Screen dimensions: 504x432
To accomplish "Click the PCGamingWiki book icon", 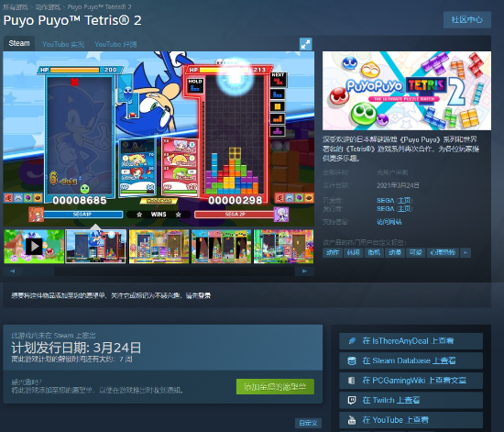I will (352, 381).
